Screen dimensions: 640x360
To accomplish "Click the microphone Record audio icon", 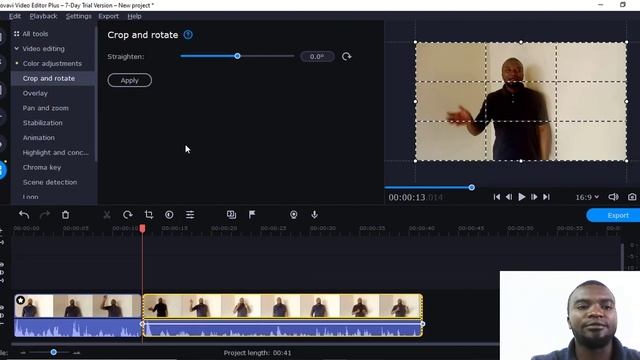I will (315, 215).
